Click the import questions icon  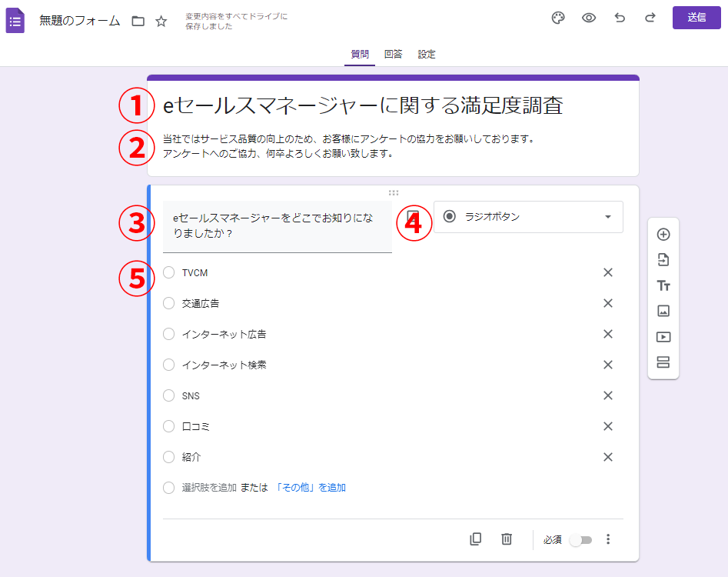[663, 260]
